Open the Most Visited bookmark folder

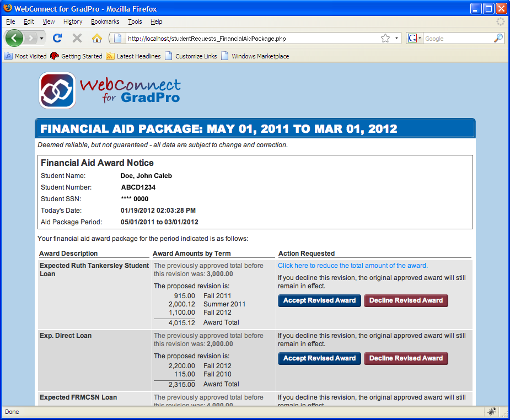pos(25,56)
